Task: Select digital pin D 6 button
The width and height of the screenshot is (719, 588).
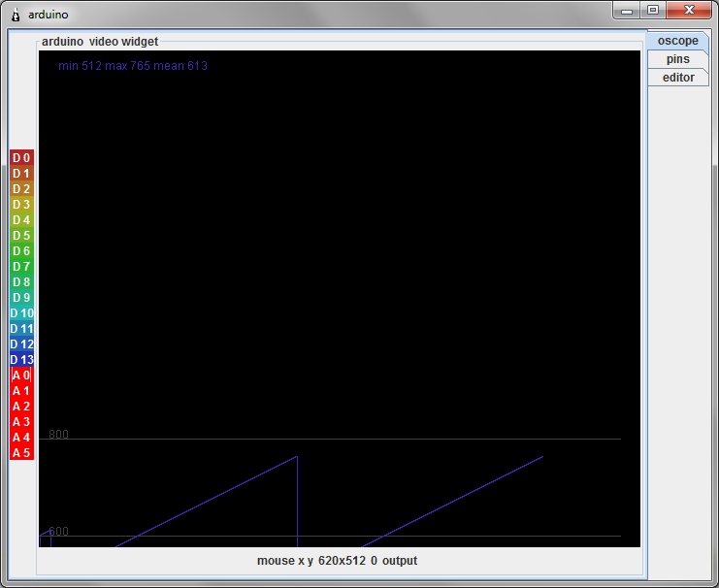Action: tap(21, 251)
